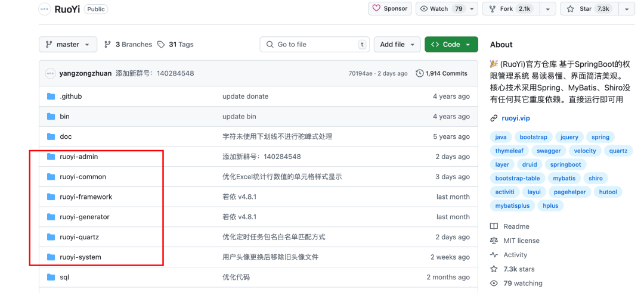644x293 pixels.
Task: Open the green Code dropdown
Action: (x=451, y=44)
